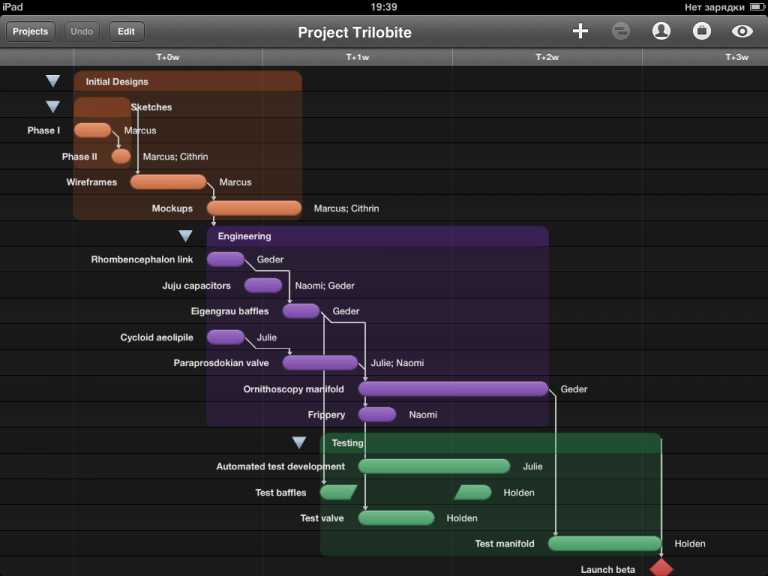Viewport: 768px width, 576px height.
Task: Tap the Juju capacitors label
Action: coord(196,285)
